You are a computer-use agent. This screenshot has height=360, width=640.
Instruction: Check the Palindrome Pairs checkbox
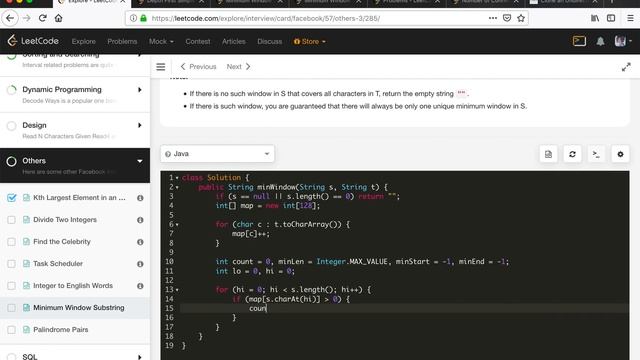coord(11,330)
